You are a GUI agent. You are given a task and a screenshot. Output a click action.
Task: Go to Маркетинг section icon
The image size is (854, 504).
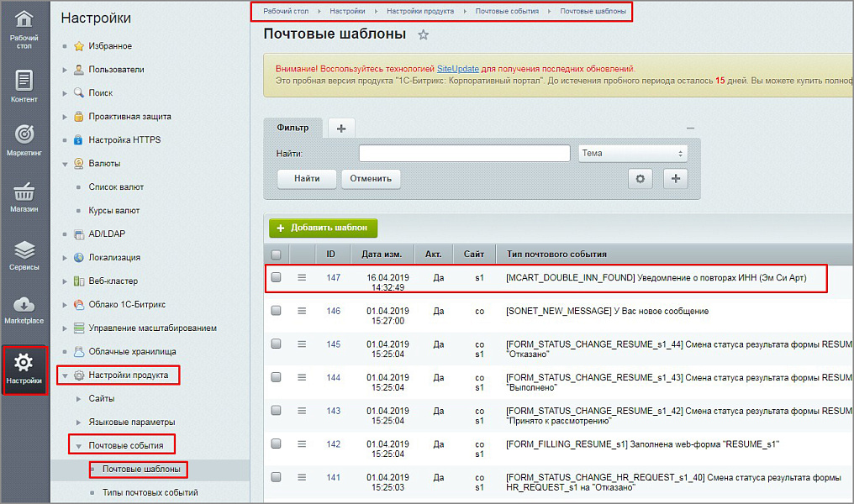coord(24,139)
